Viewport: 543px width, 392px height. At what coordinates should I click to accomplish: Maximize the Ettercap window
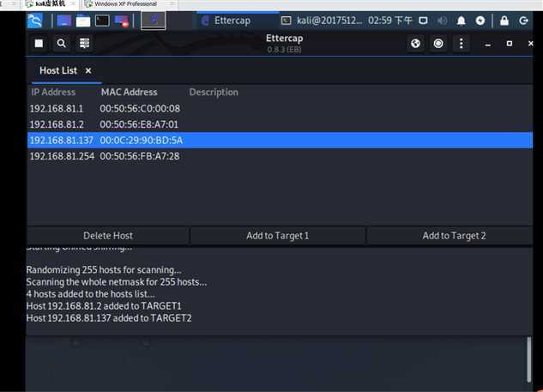click(x=509, y=43)
